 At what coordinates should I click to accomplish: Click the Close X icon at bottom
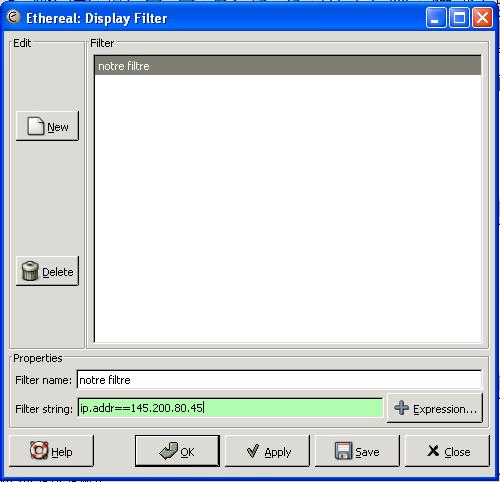pos(433,451)
